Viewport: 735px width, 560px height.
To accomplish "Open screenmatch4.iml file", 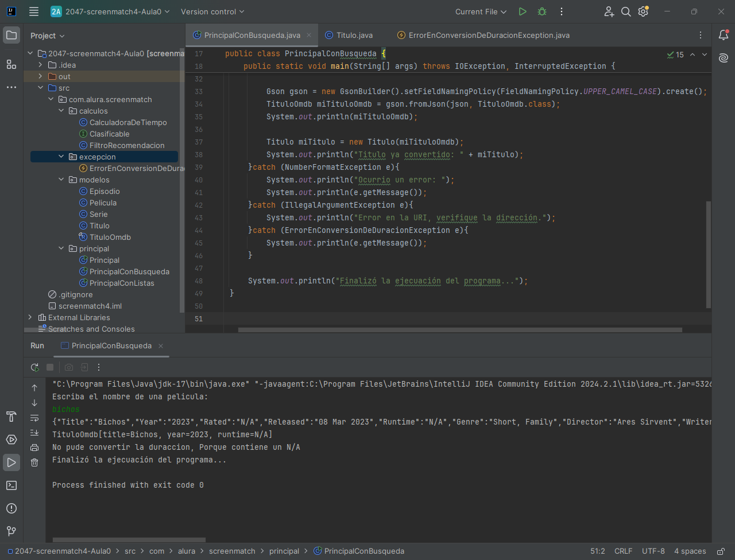I will coord(85,306).
